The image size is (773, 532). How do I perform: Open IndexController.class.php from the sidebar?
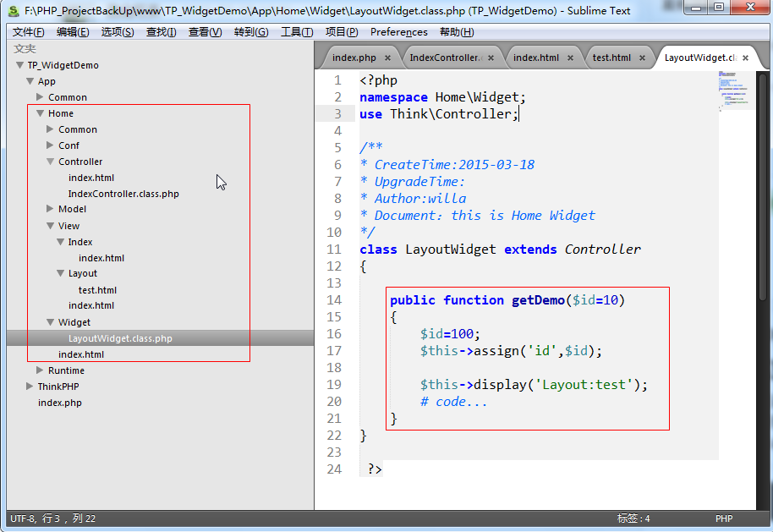[123, 194]
